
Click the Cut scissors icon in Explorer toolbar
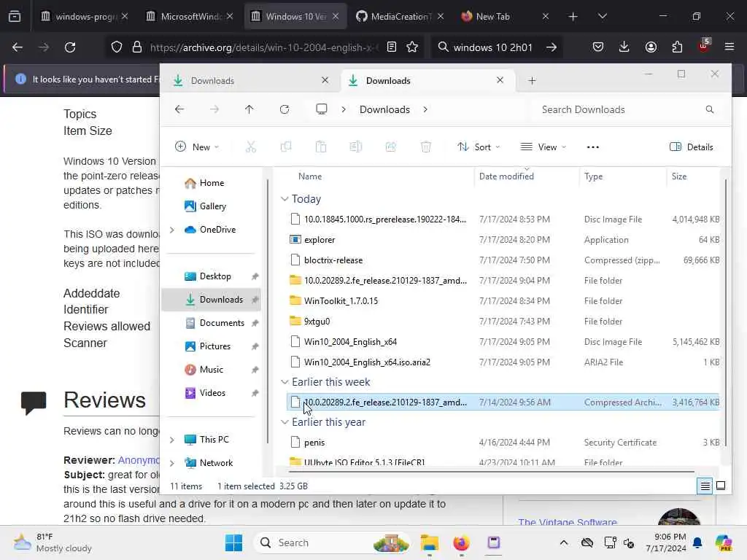point(251,147)
